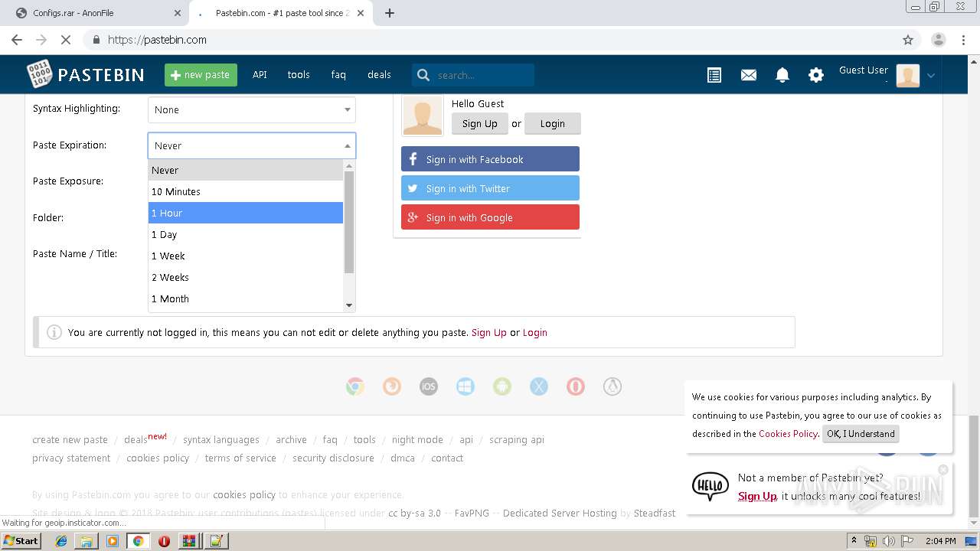Select Never in expiration list
The width and height of the screenshot is (980, 551).
coord(246,170)
